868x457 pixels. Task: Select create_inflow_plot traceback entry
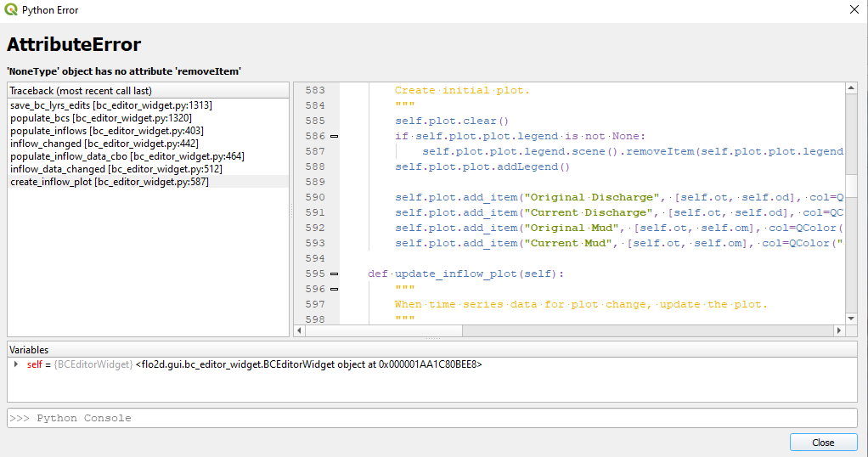coord(109,182)
